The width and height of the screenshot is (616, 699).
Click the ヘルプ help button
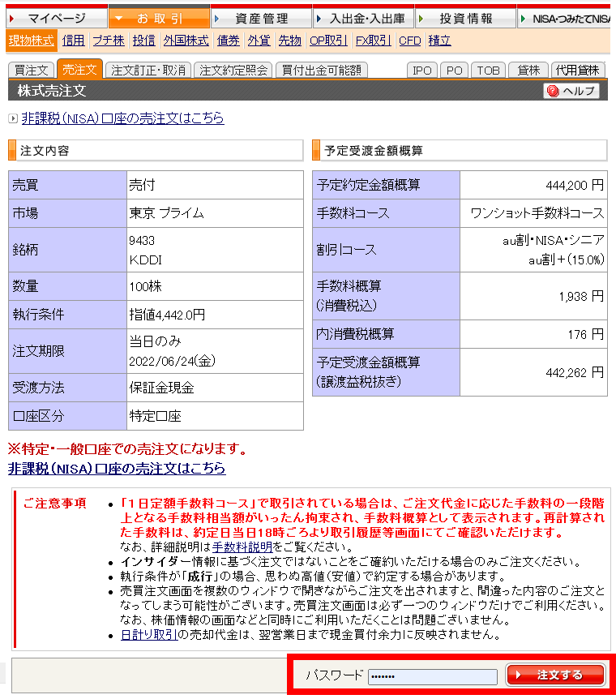pos(571,91)
